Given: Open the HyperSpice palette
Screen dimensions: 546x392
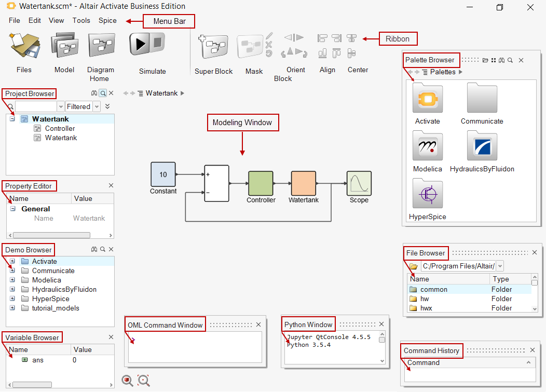Looking at the screenshot, I should (x=427, y=194).
